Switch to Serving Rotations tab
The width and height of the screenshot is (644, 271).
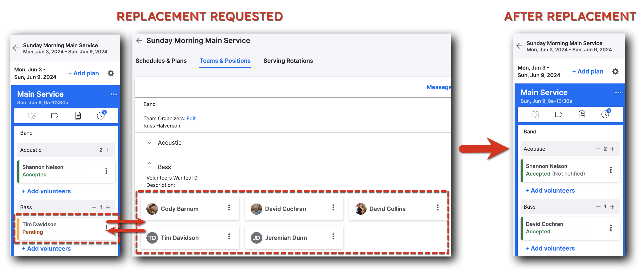[x=288, y=61]
